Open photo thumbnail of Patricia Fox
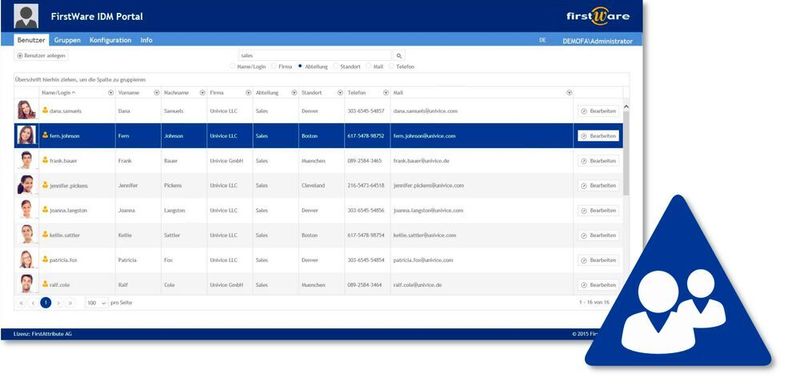 pyautogui.click(x=26, y=260)
